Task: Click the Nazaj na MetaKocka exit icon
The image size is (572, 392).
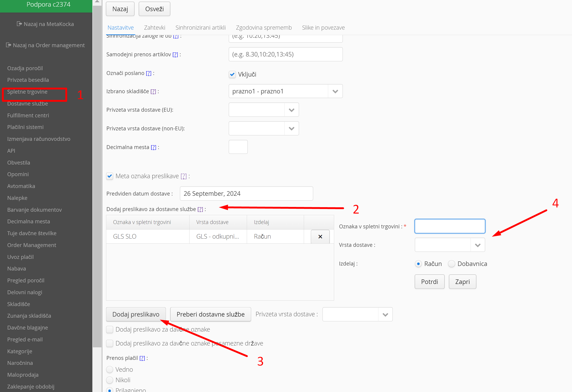Action: click(x=19, y=24)
